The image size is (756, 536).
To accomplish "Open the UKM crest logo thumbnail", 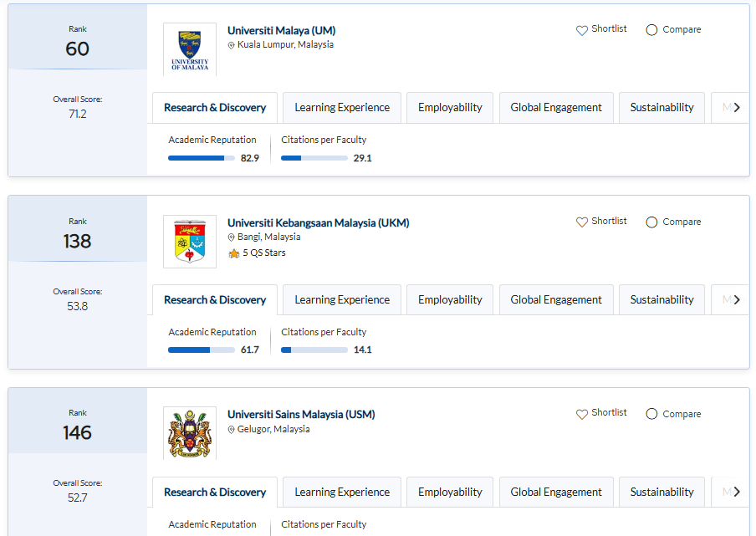I will [190, 242].
